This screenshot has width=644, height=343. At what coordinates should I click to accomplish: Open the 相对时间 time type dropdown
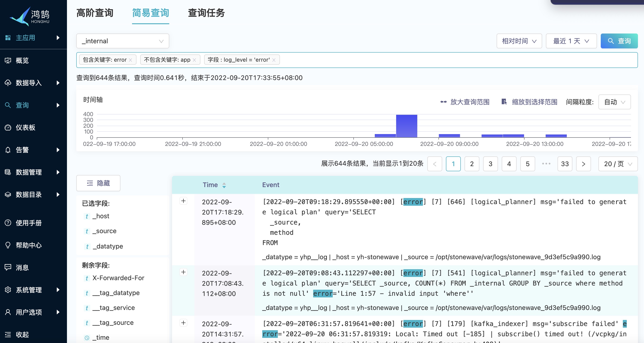pyautogui.click(x=519, y=41)
